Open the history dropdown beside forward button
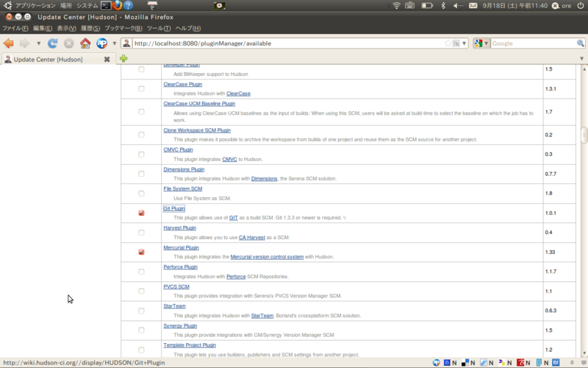Image resolution: width=588 pixels, height=368 pixels. pyautogui.click(x=38, y=43)
